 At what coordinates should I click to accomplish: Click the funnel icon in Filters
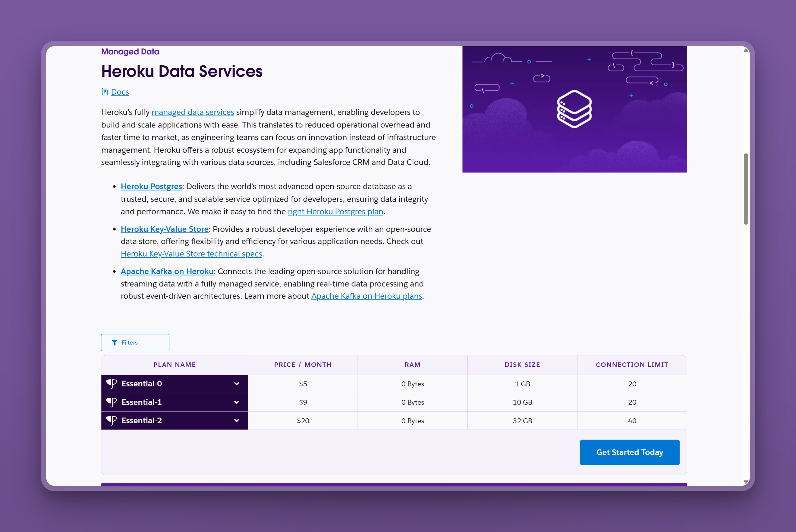pos(115,343)
